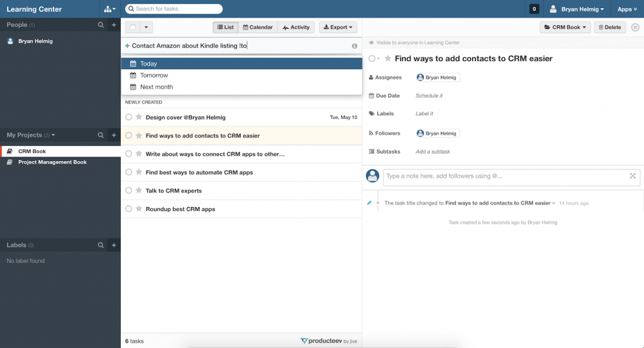Image resolution: width=644 pixels, height=348 pixels.
Task: Click Schedule it to set due date
Action: coord(429,96)
